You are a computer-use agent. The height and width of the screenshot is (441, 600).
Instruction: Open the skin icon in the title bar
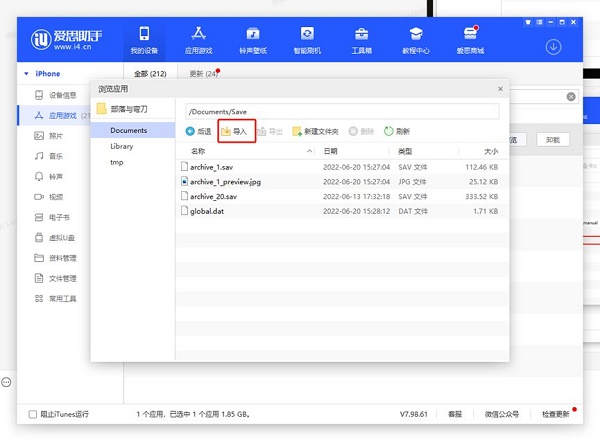coord(528,22)
